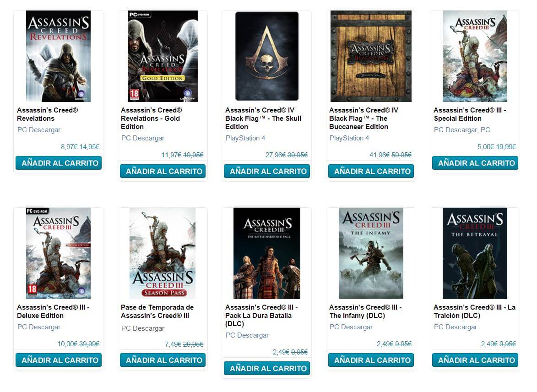Screen dimensions: 537x392
Task: Add Creed III Deluxe Edition to cart
Action: pyautogui.click(x=59, y=360)
